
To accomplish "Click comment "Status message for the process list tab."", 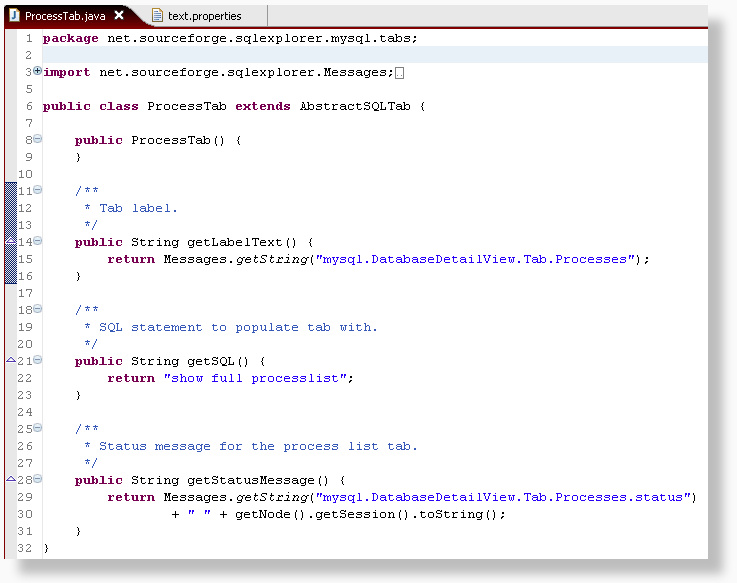I will point(258,446).
